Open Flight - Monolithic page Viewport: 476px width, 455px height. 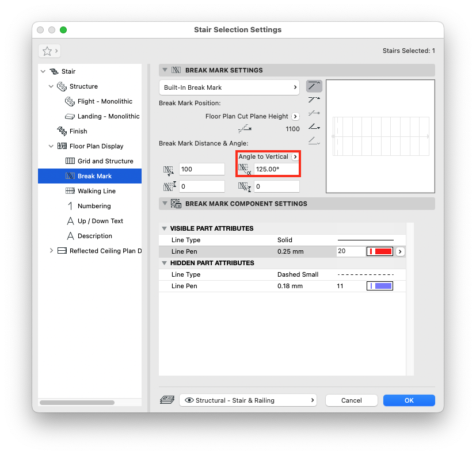click(x=105, y=101)
